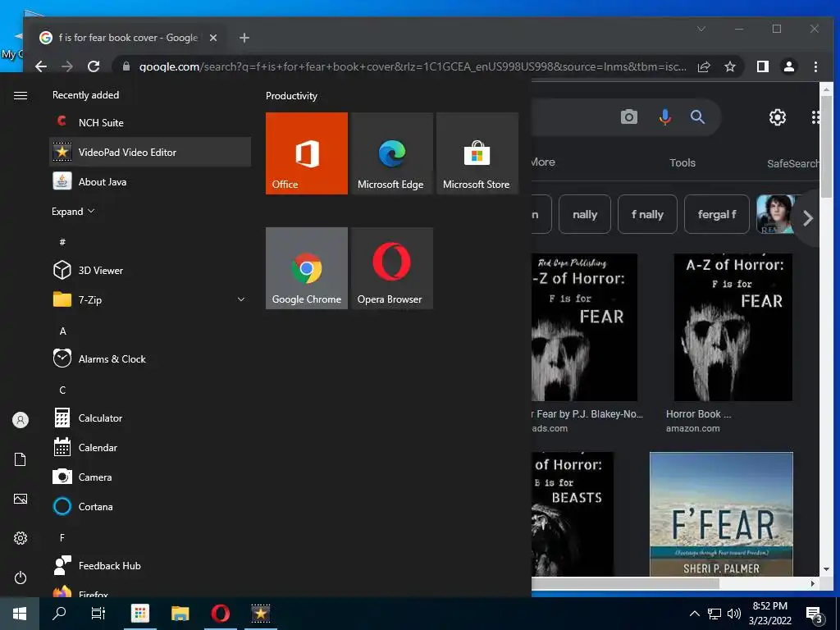The width and height of the screenshot is (840, 630).
Task: Open NCH Suite from Recently added
Action: click(x=150, y=123)
